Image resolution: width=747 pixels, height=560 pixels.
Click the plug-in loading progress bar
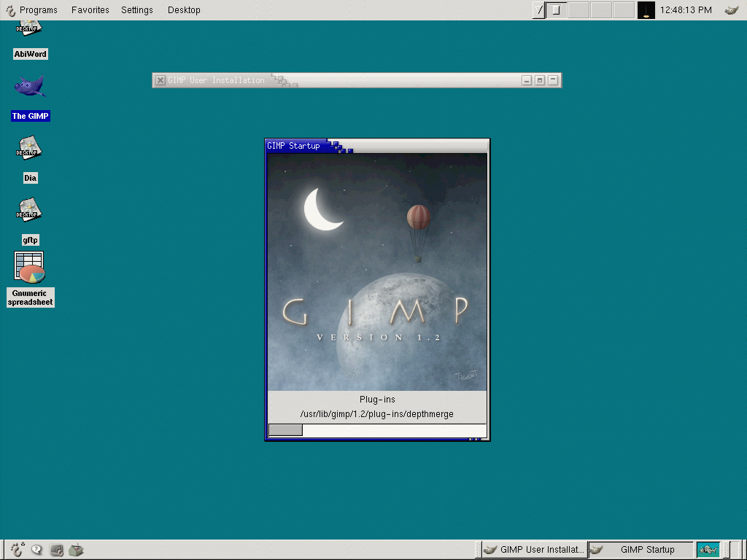[377, 430]
